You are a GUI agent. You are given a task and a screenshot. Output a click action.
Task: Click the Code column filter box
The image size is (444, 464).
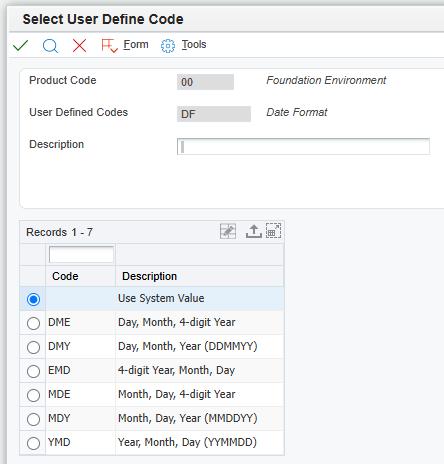pyautogui.click(x=81, y=255)
